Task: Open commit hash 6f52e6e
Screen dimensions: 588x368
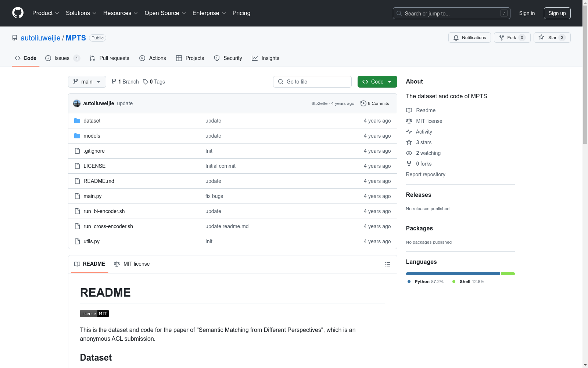Action: tap(319, 103)
